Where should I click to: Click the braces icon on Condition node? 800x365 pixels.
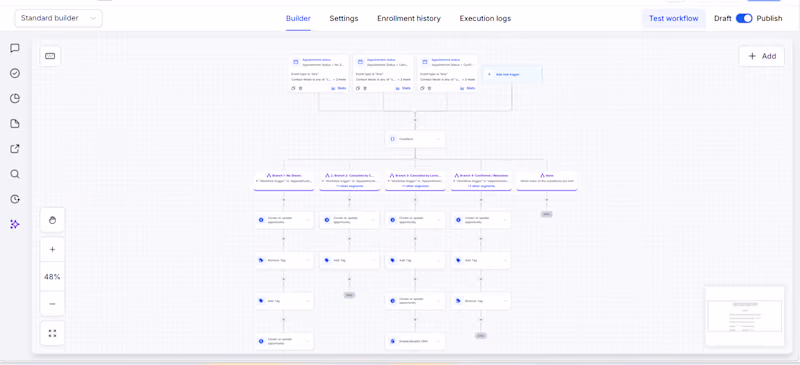392,139
